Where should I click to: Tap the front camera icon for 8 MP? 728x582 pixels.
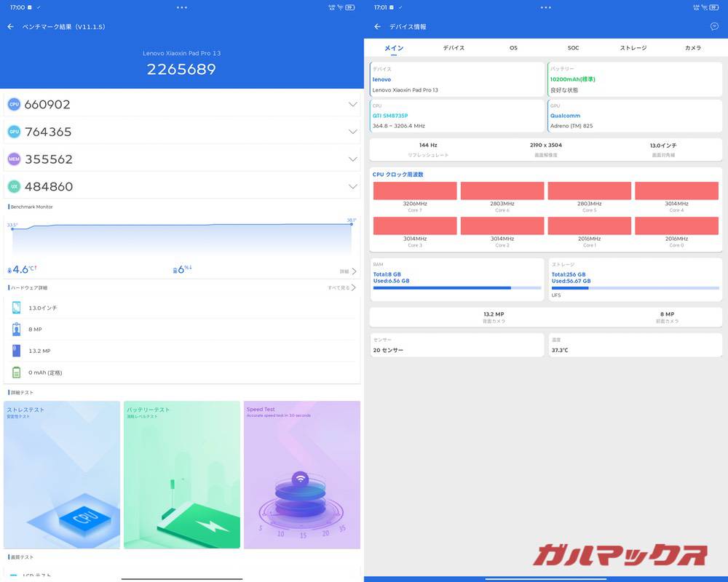[x=16, y=329]
